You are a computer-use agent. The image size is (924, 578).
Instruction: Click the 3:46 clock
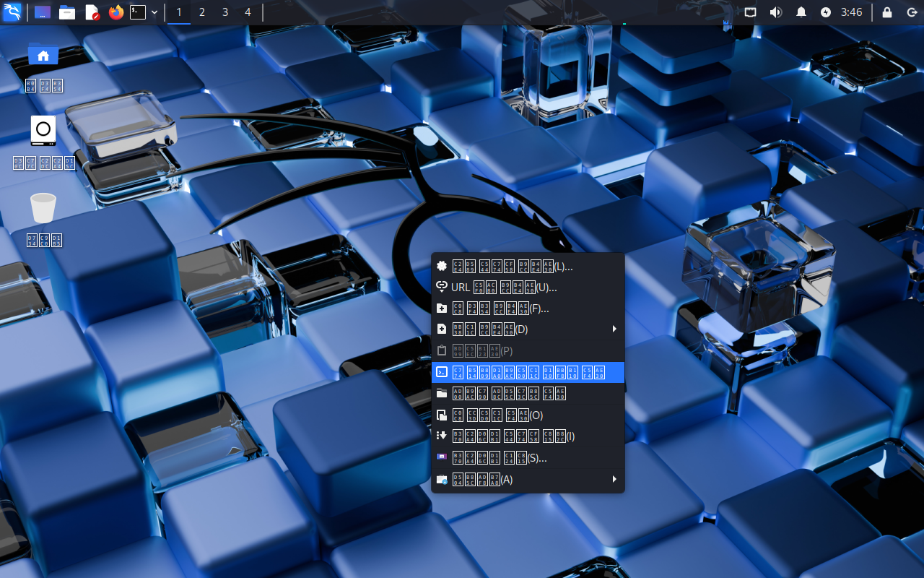(852, 12)
